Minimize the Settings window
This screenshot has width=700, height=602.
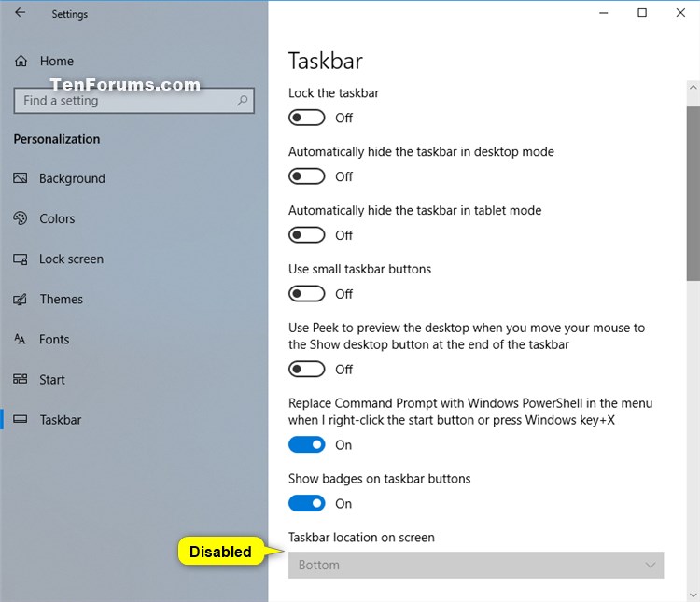[x=604, y=13]
